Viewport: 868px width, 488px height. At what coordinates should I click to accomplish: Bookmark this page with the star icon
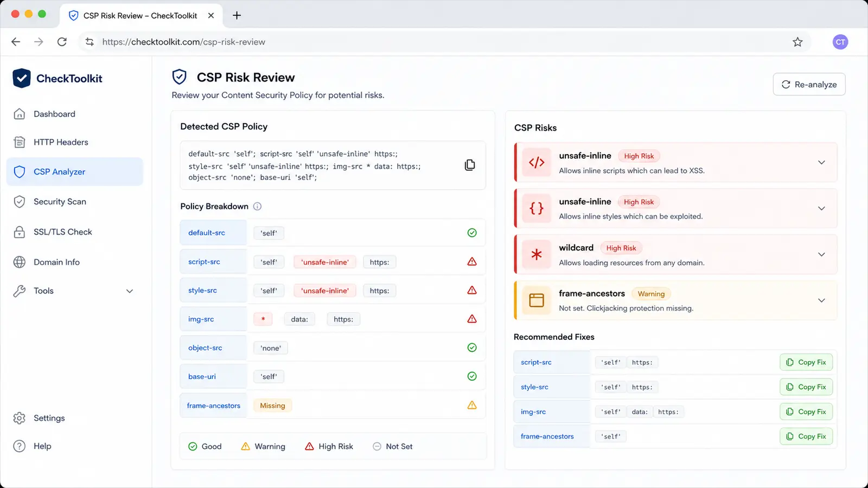point(797,42)
